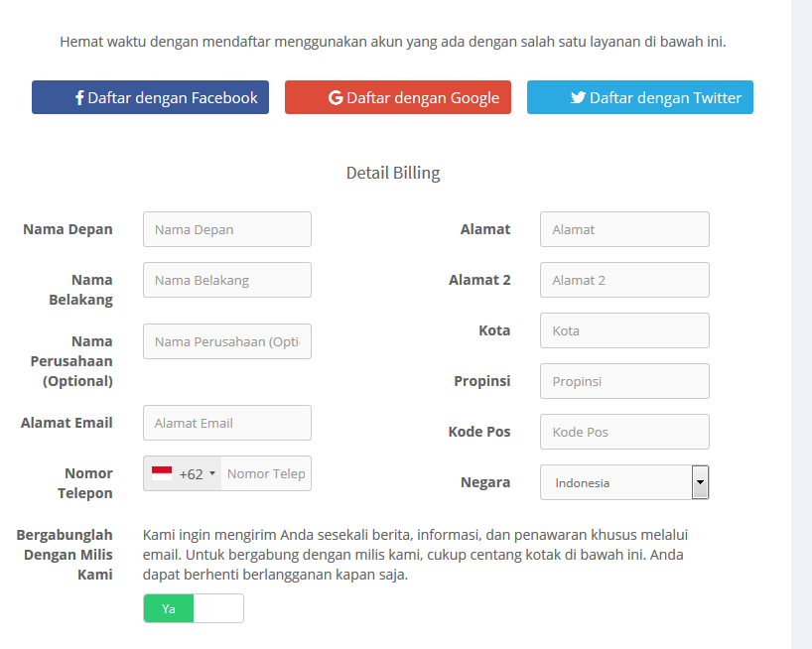Sign up with Daftar dengan Google
Image resolution: width=812 pixels, height=649 pixels.
coord(398,97)
